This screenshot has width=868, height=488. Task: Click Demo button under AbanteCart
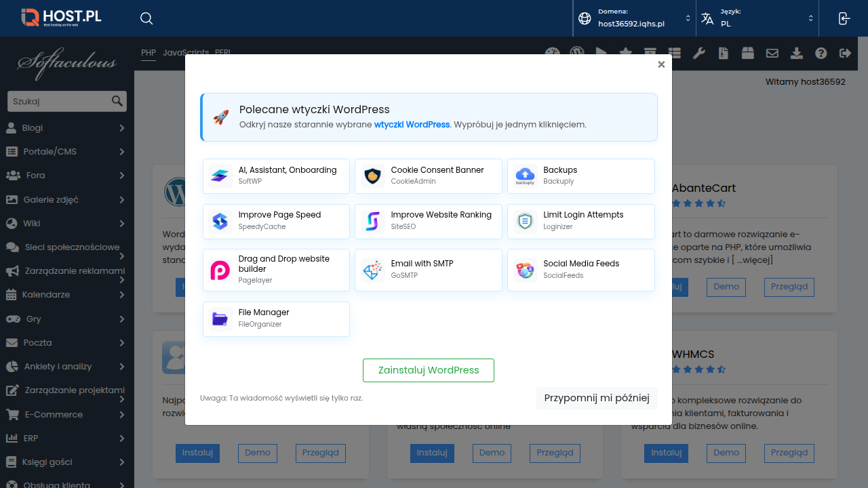point(726,287)
